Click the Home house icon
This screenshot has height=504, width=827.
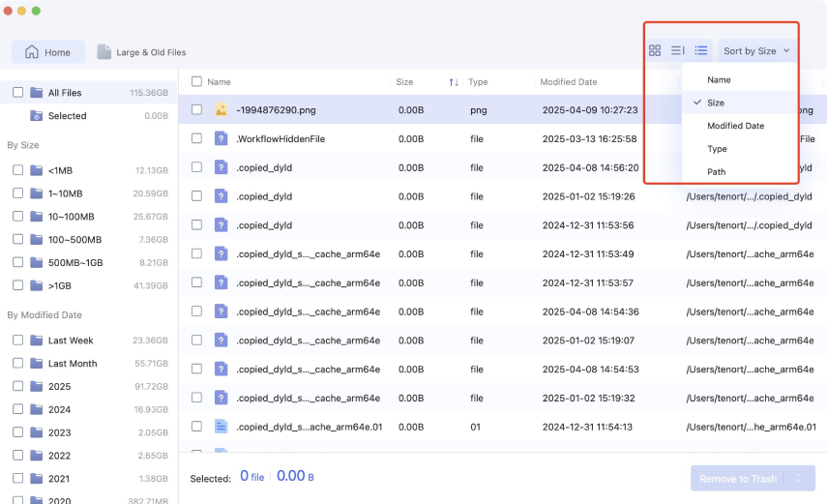pos(32,51)
